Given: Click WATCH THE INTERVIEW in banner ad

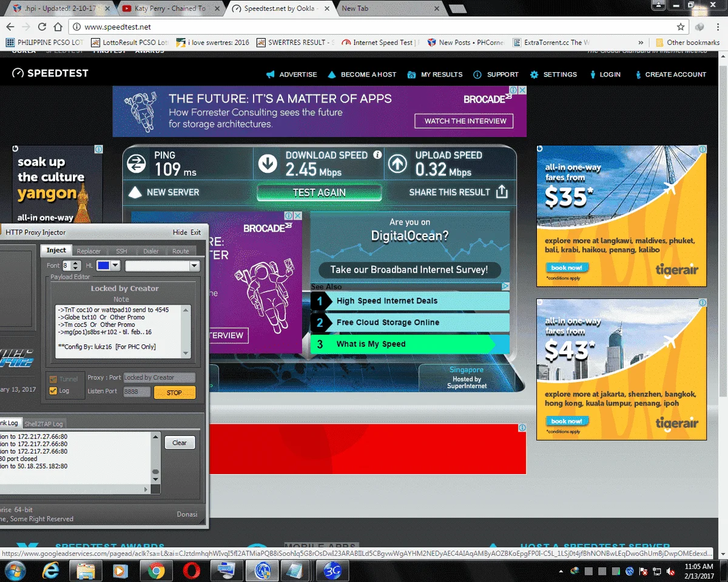Looking at the screenshot, I should [x=465, y=121].
